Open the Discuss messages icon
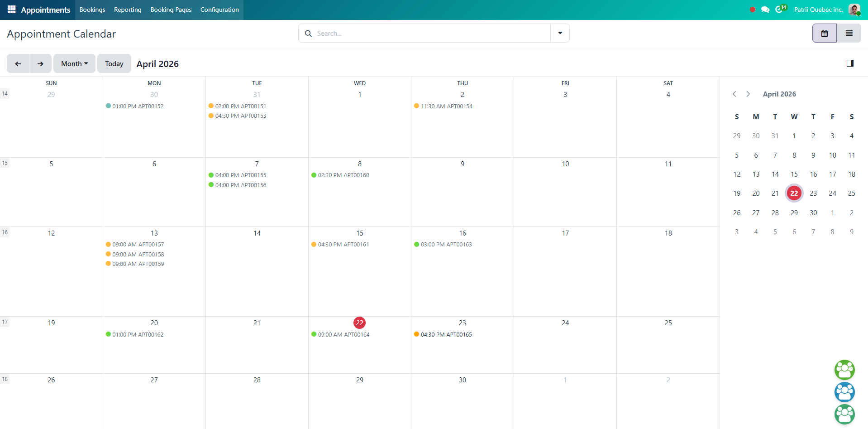The width and height of the screenshot is (868, 429). pos(765,9)
